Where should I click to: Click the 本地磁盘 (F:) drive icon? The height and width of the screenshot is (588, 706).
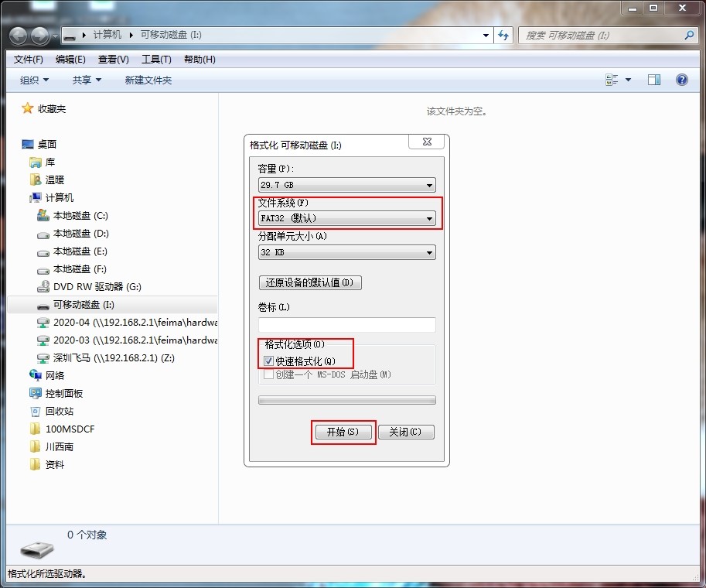click(43, 270)
